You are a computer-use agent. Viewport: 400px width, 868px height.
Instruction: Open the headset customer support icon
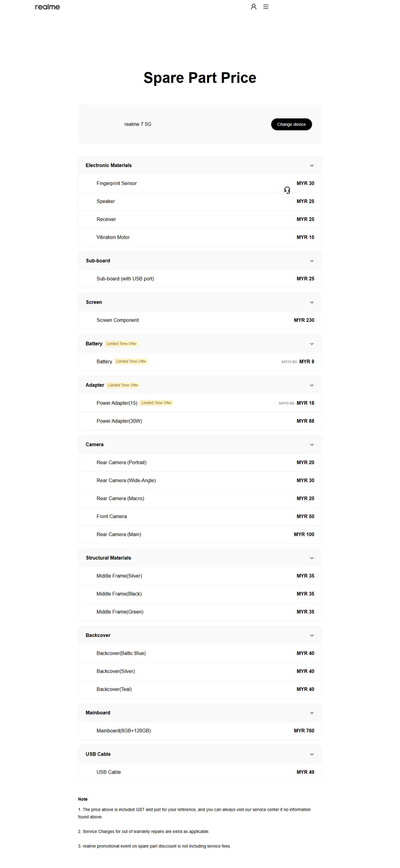pos(287,190)
